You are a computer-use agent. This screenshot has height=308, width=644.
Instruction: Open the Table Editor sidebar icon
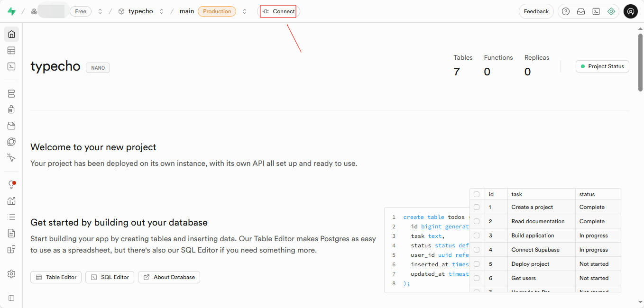(x=11, y=50)
